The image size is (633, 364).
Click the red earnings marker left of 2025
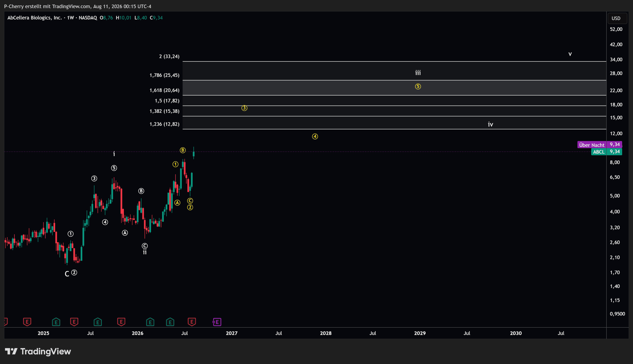point(27,322)
